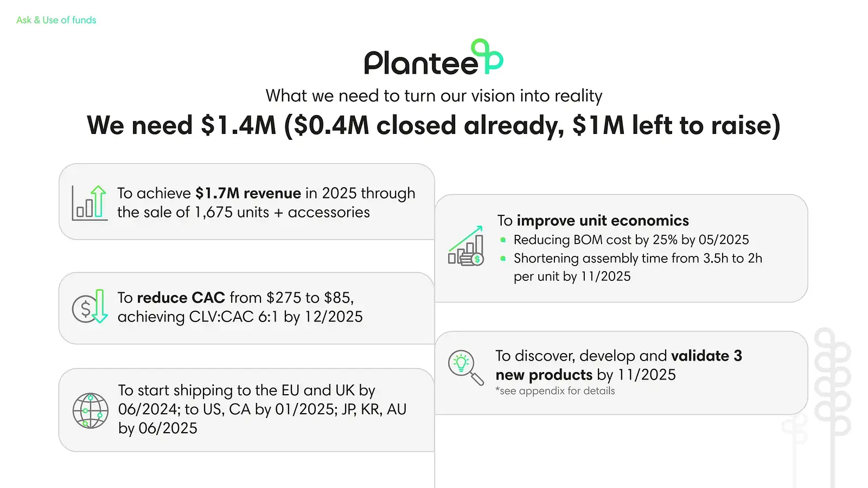
Task: Click the globe shipping icon
Action: tap(91, 410)
